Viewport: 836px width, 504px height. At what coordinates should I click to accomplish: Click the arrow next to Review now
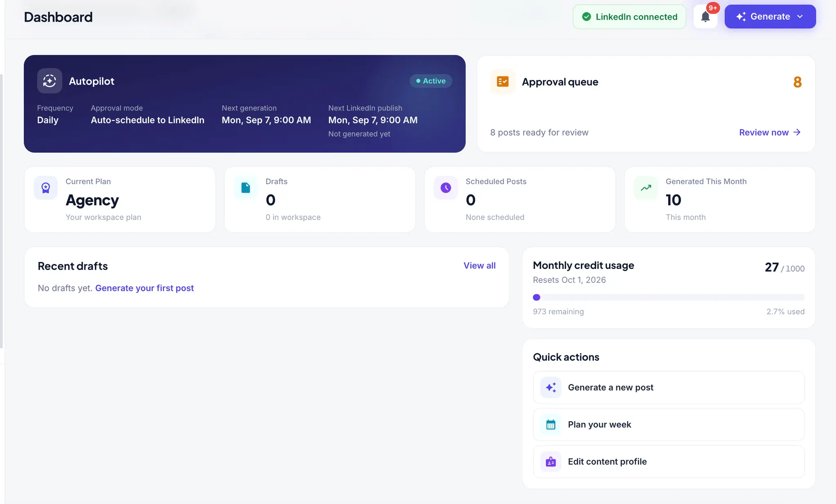coord(797,132)
